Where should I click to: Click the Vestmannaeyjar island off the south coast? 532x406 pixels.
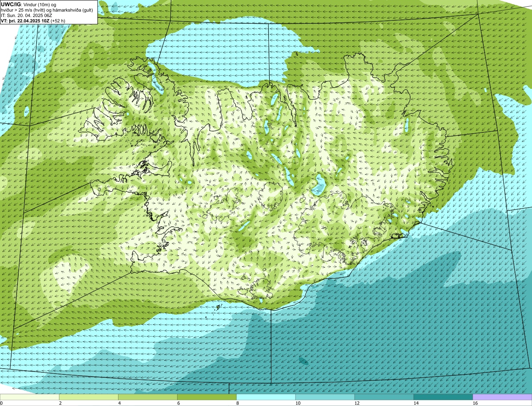point(218,308)
